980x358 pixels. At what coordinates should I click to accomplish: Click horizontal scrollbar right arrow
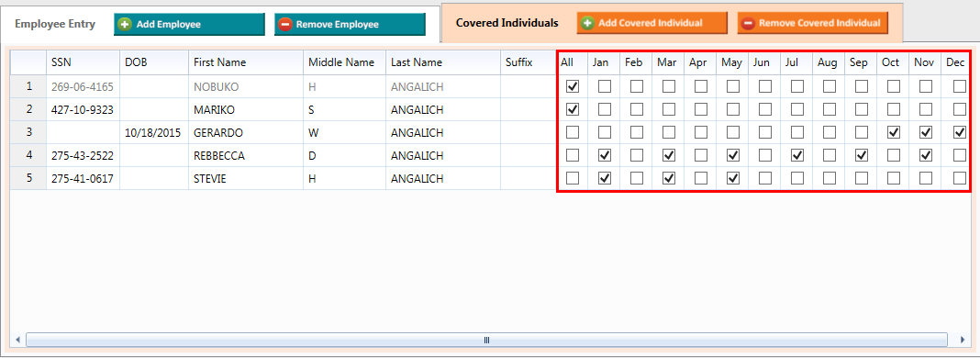pos(962,340)
